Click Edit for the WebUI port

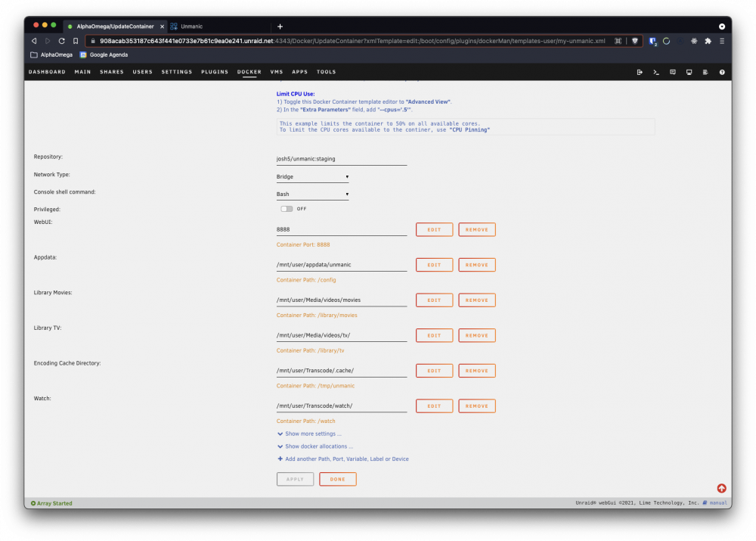point(434,230)
